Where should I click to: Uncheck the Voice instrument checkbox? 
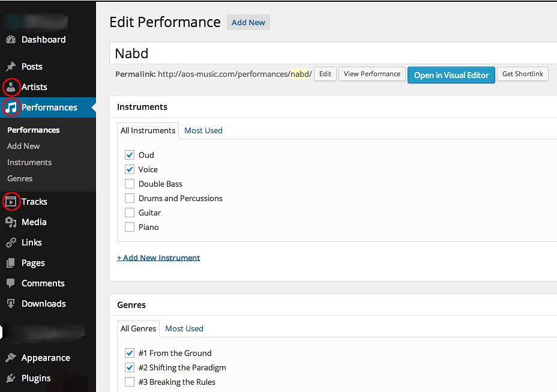click(130, 169)
